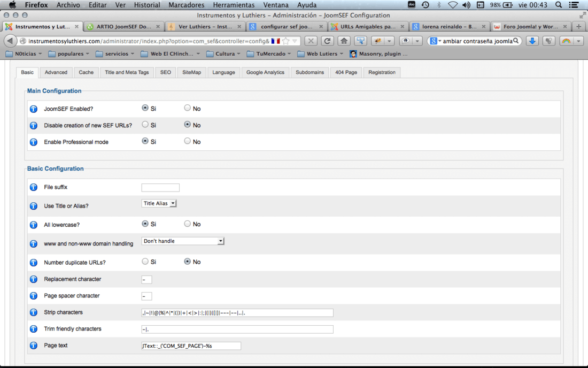Click info icon beside Replacement character

pos(34,279)
